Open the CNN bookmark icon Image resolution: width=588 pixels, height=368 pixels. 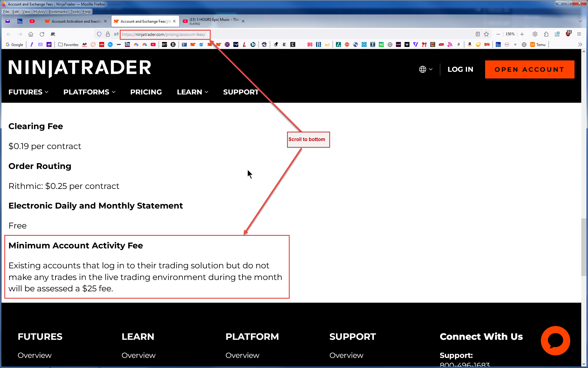pos(102,44)
